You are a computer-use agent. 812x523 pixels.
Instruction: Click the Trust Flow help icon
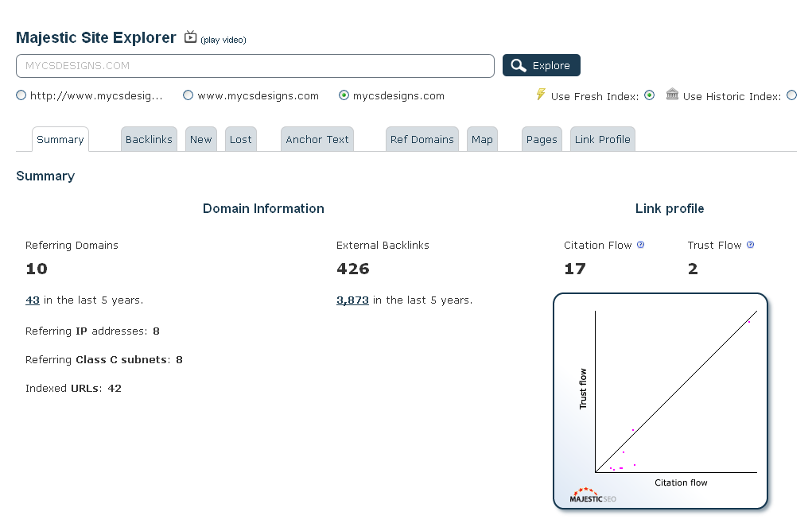(751, 245)
